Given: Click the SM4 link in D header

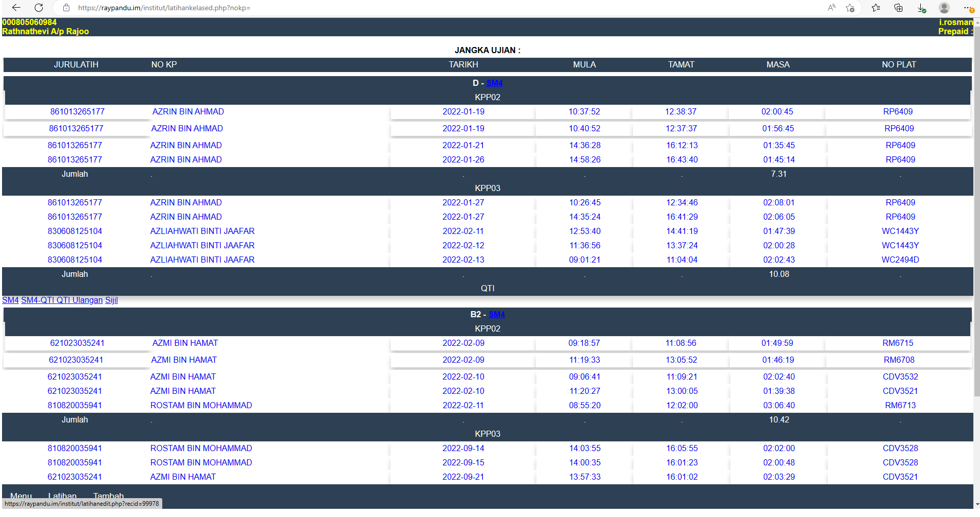Looking at the screenshot, I should 494,83.
